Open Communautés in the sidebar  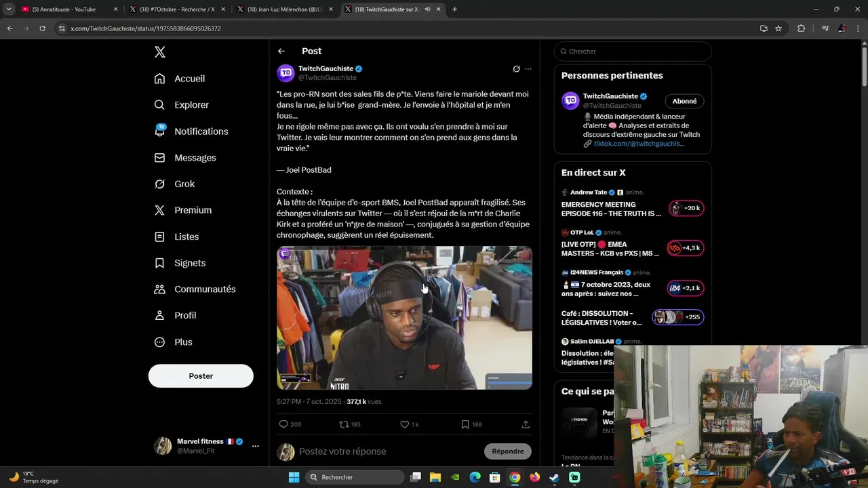[195, 289]
